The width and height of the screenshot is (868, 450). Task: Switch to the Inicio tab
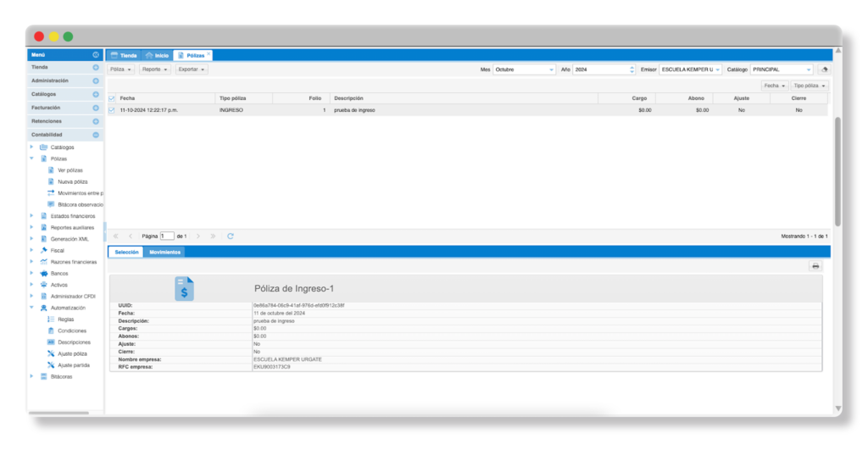tap(156, 55)
